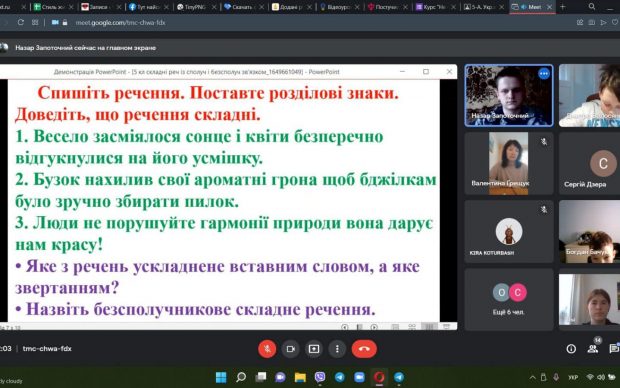Open the chat panel icon
Screen dimensions: 620x388
tap(614, 348)
